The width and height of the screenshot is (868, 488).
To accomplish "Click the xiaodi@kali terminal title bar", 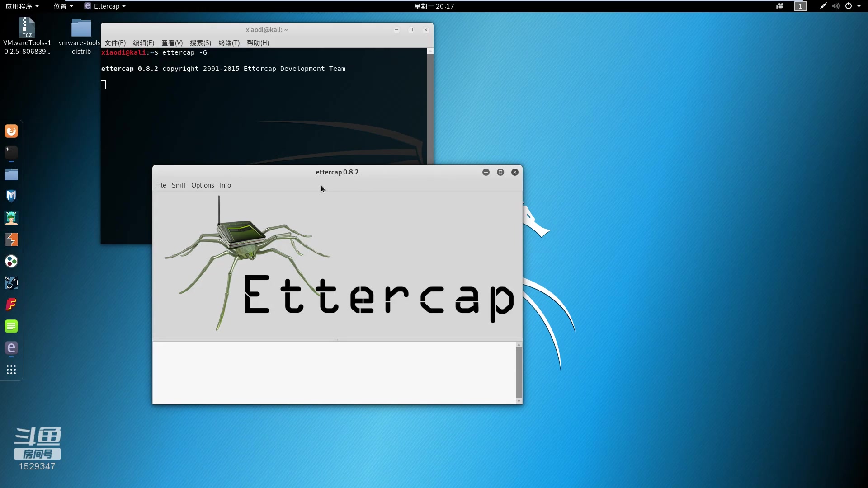I will point(267,30).
